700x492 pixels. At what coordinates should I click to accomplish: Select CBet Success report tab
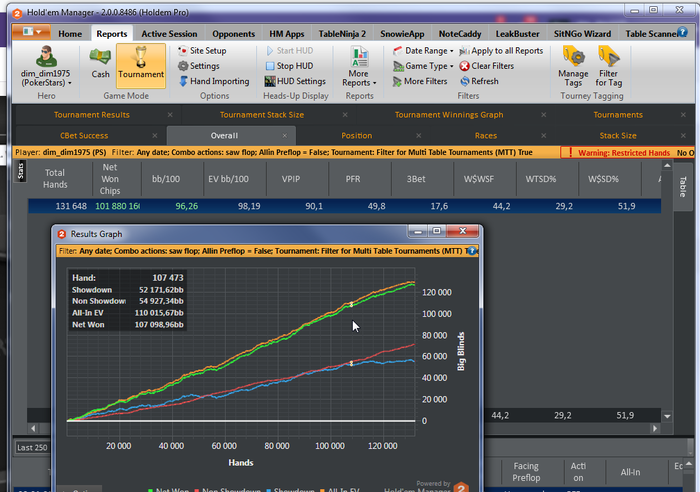click(84, 135)
